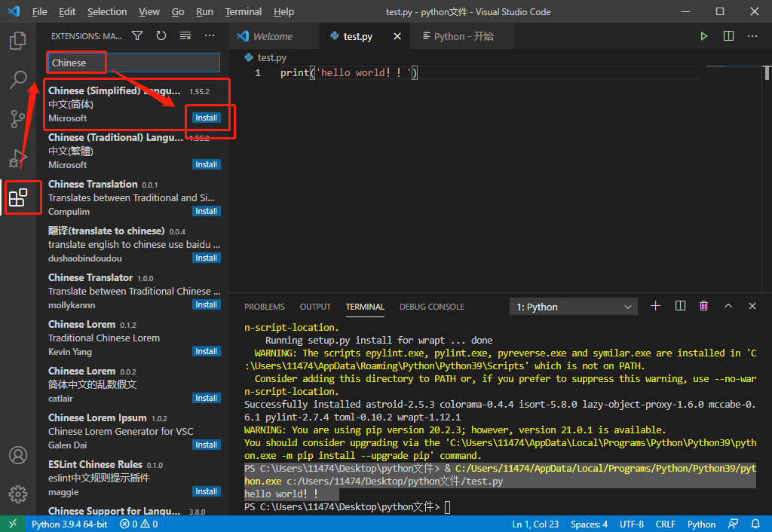
Task: Open the Search view
Action: [x=17, y=79]
